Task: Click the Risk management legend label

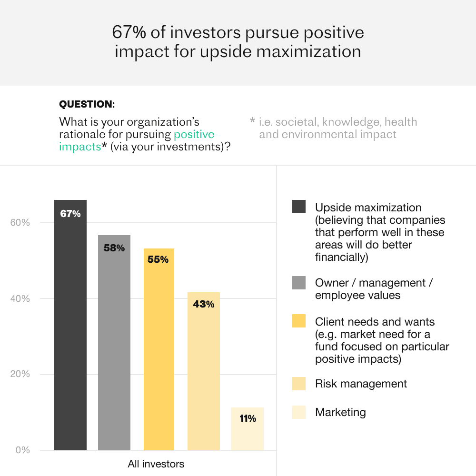Action: pyautogui.click(x=361, y=384)
